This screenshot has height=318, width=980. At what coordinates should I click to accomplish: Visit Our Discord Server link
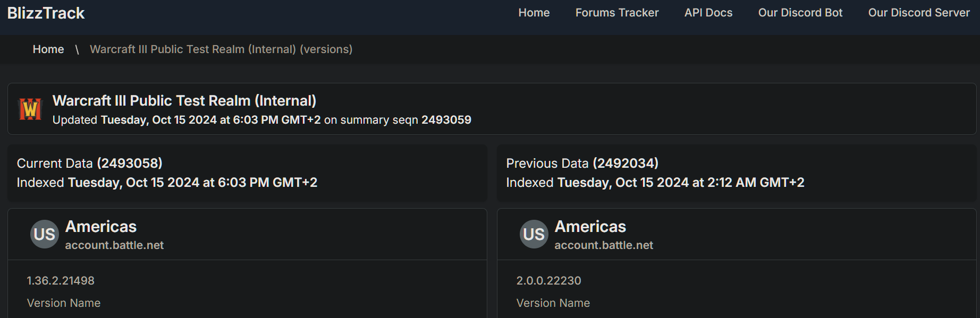pos(918,13)
